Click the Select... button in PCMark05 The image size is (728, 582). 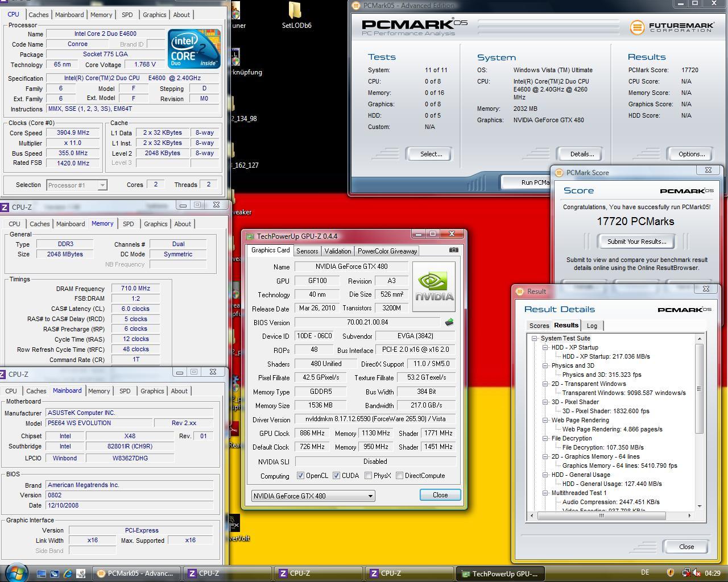[x=431, y=154]
